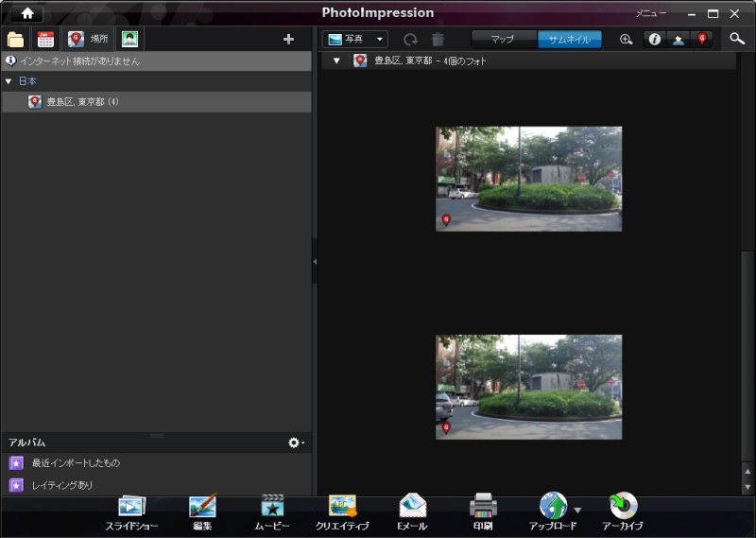Toggle people tagging panel
The width and height of the screenshot is (756, 538).
coord(679,39)
